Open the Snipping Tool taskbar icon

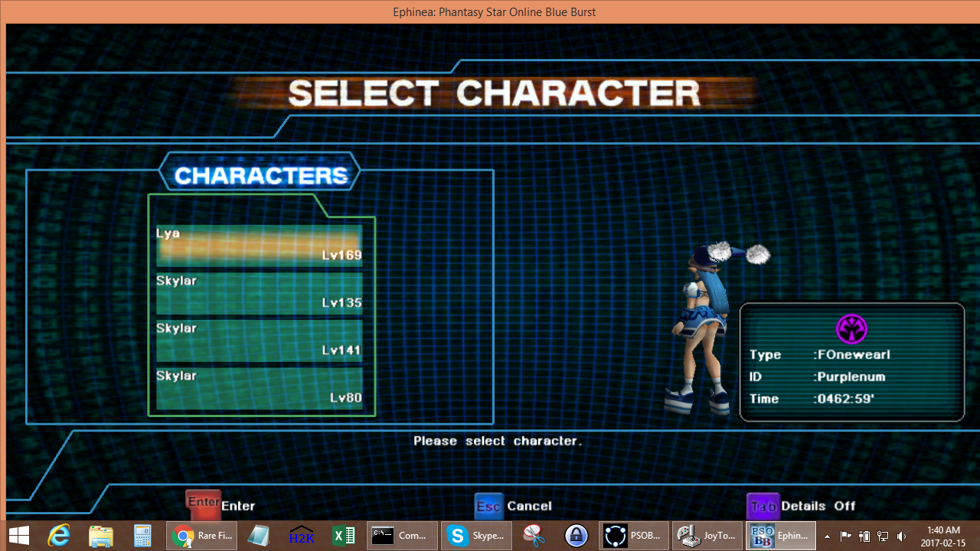tap(534, 536)
